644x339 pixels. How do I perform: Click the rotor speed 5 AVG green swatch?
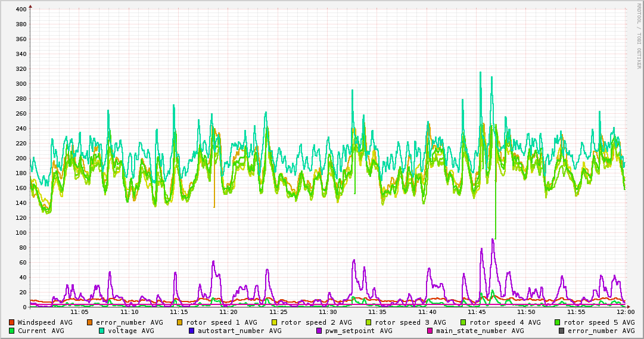pos(558,322)
